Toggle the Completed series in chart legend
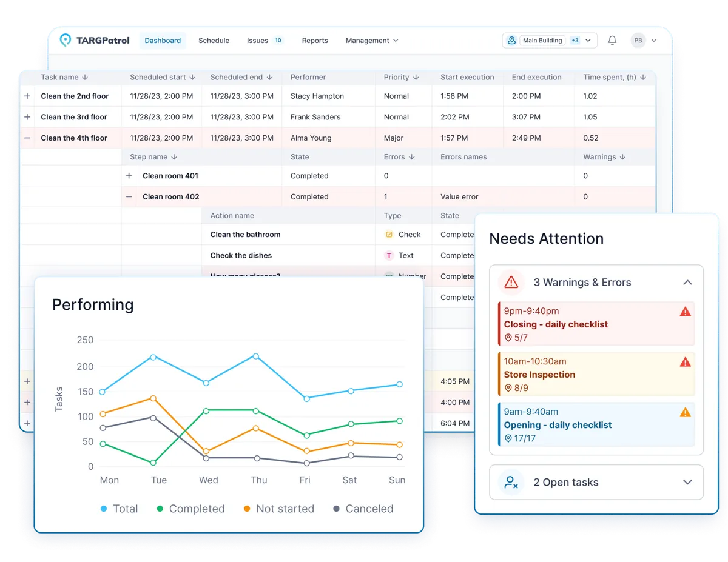This screenshot has height=562, width=728. (x=190, y=509)
